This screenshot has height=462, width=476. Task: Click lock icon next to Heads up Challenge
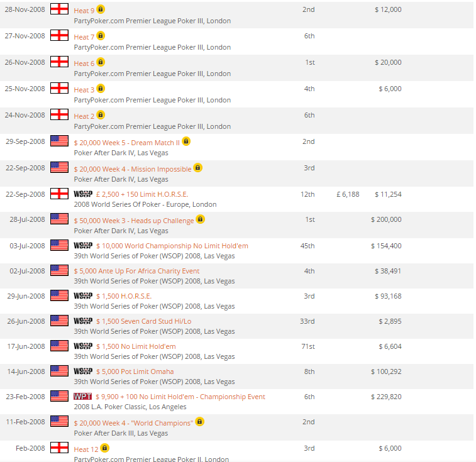point(200,219)
